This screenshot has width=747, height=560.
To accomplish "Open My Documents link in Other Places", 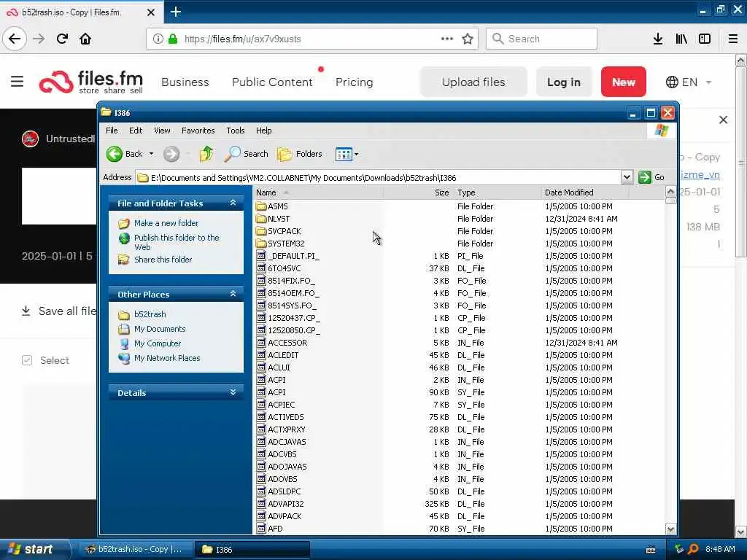I will click(160, 329).
